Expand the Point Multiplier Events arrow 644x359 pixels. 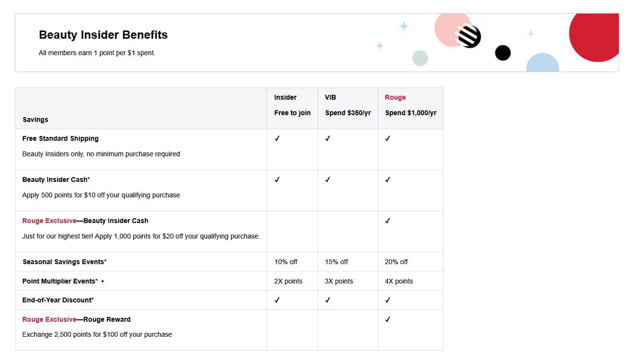point(103,281)
